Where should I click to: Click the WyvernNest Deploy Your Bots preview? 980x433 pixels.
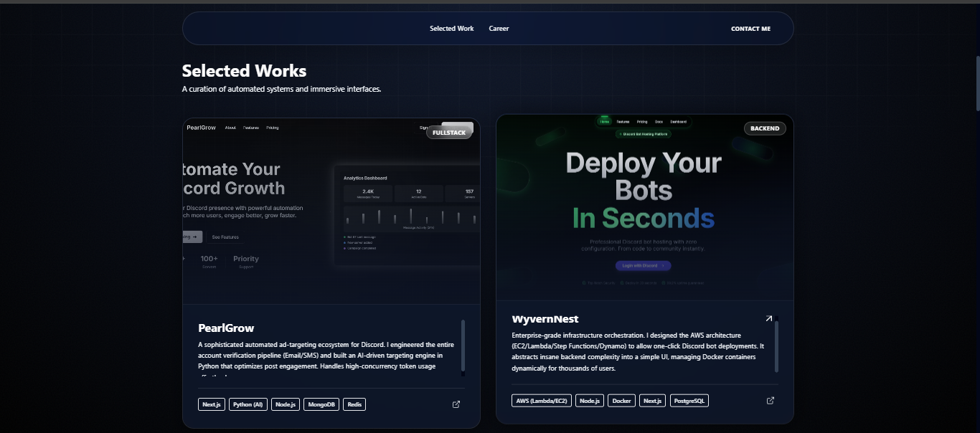pyautogui.click(x=644, y=208)
